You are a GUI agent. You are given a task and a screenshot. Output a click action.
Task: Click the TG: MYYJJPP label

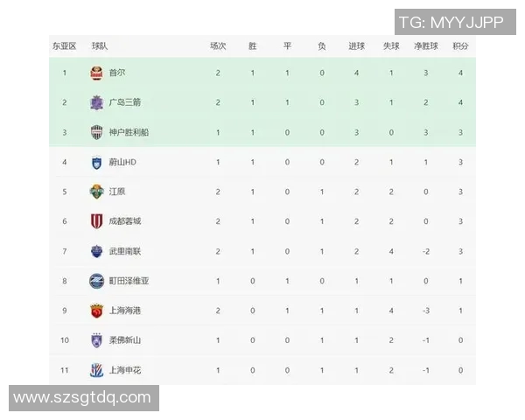tap(451, 23)
